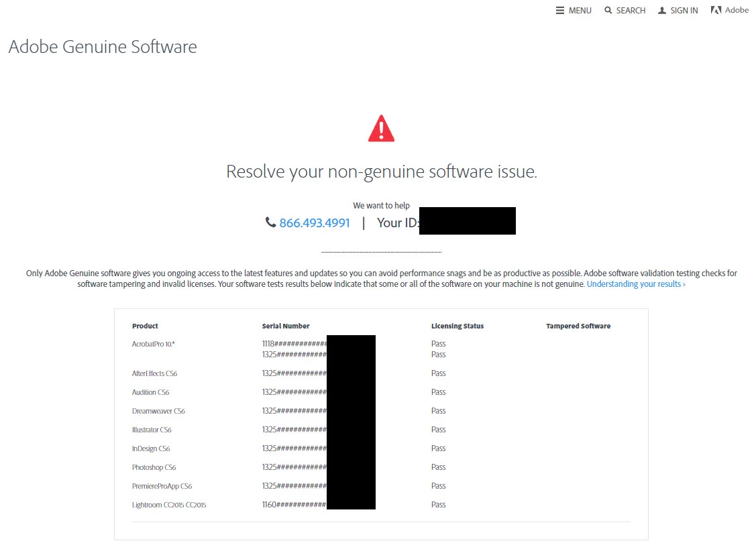Click the SIGN IN person icon
This screenshot has height=549, width=756.
[x=662, y=10]
